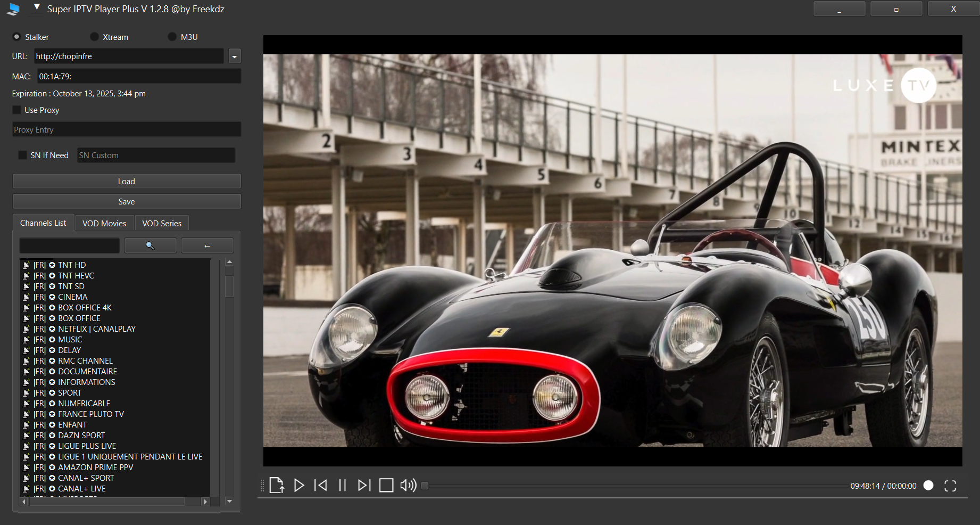Viewport: 980px width, 525px height.
Task: Click the channel search text box
Action: tap(70, 245)
